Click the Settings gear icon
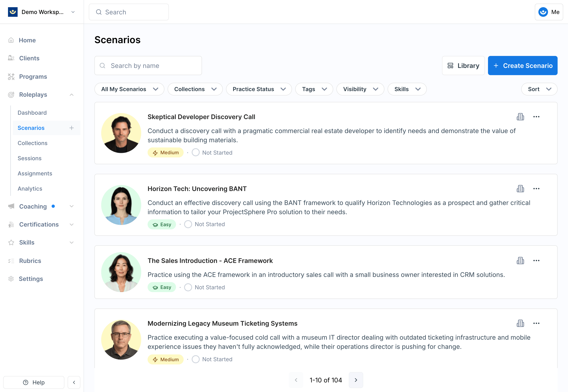This screenshot has width=568, height=392. [x=11, y=279]
